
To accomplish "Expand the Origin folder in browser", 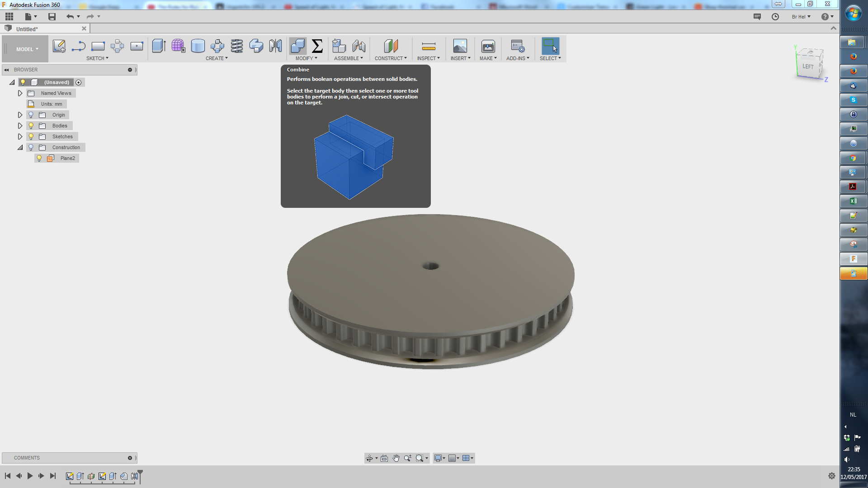I will (20, 114).
